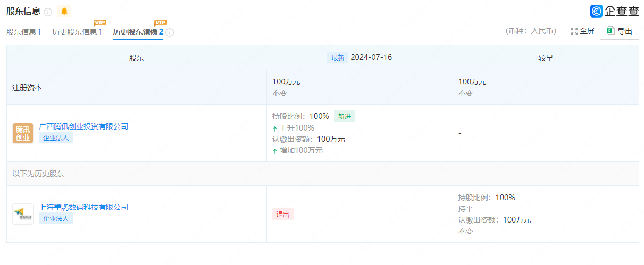Click the 导出 export button

click(x=620, y=31)
